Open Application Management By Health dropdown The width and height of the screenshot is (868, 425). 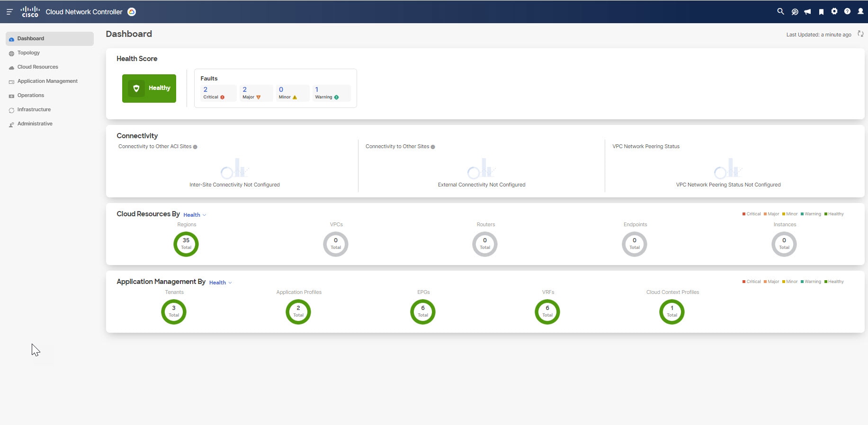[x=221, y=283]
